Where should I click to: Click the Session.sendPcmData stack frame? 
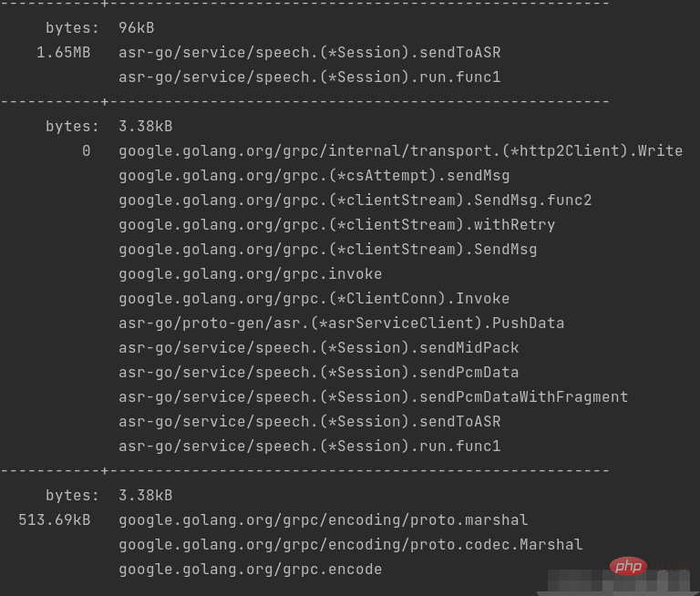(x=318, y=373)
